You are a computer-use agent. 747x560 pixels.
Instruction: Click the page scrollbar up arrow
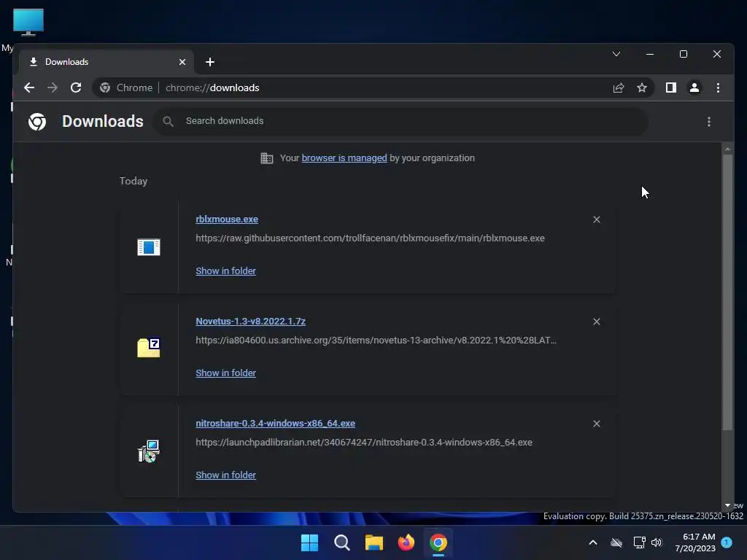(x=727, y=149)
